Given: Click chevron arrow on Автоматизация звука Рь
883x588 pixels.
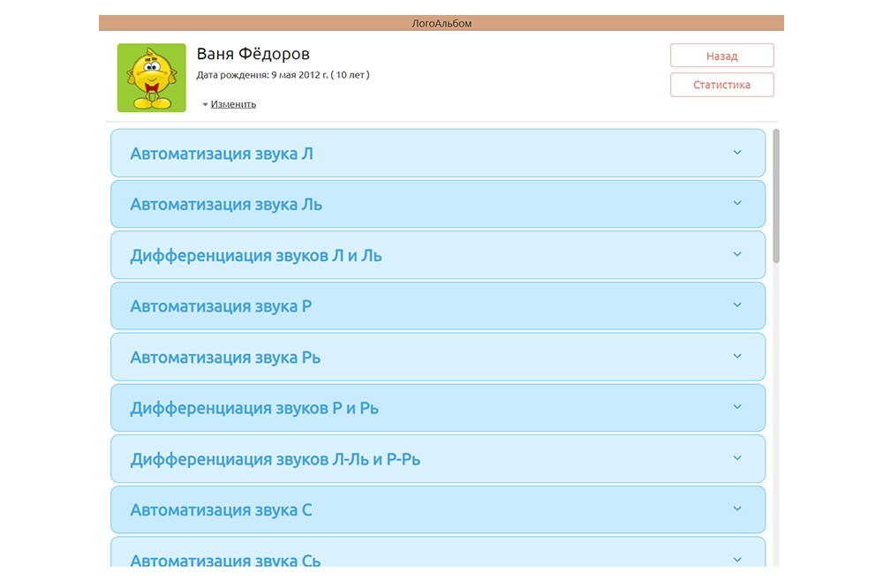Looking at the screenshot, I should pyautogui.click(x=737, y=357).
